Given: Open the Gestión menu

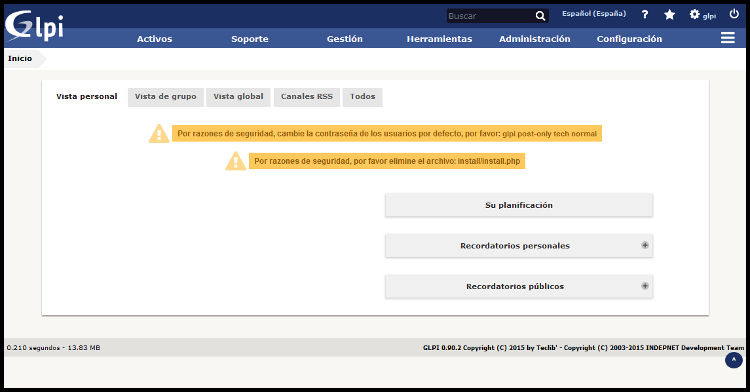Looking at the screenshot, I should (344, 39).
